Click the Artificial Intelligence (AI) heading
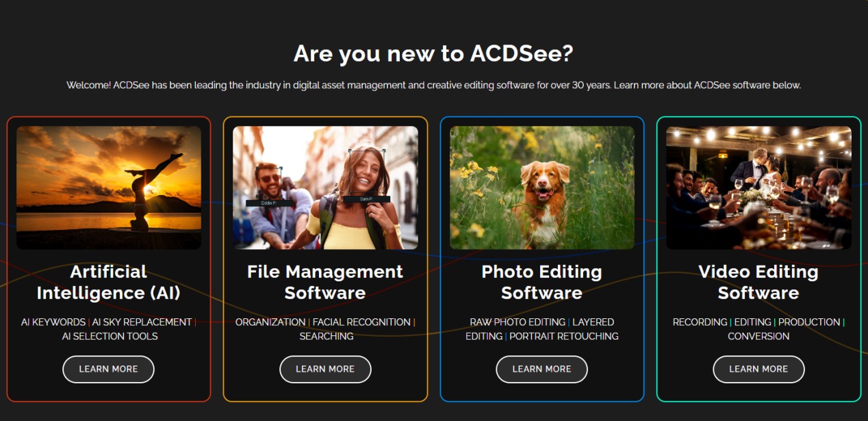 click(108, 282)
